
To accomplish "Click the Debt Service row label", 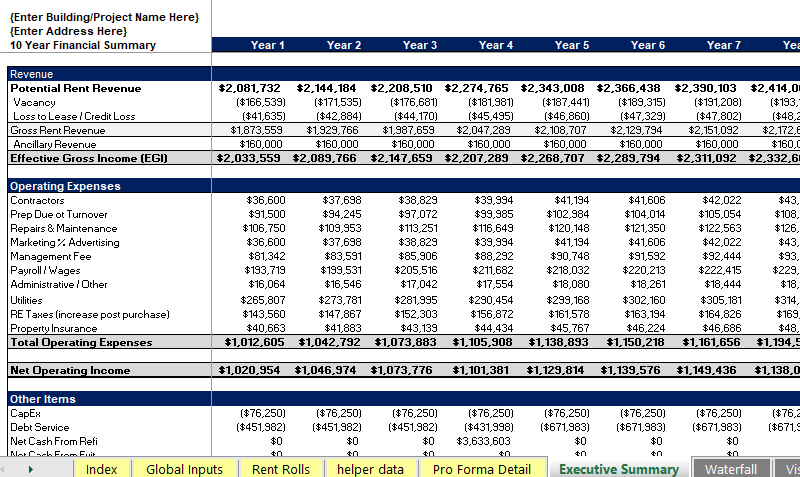I will [39, 427].
